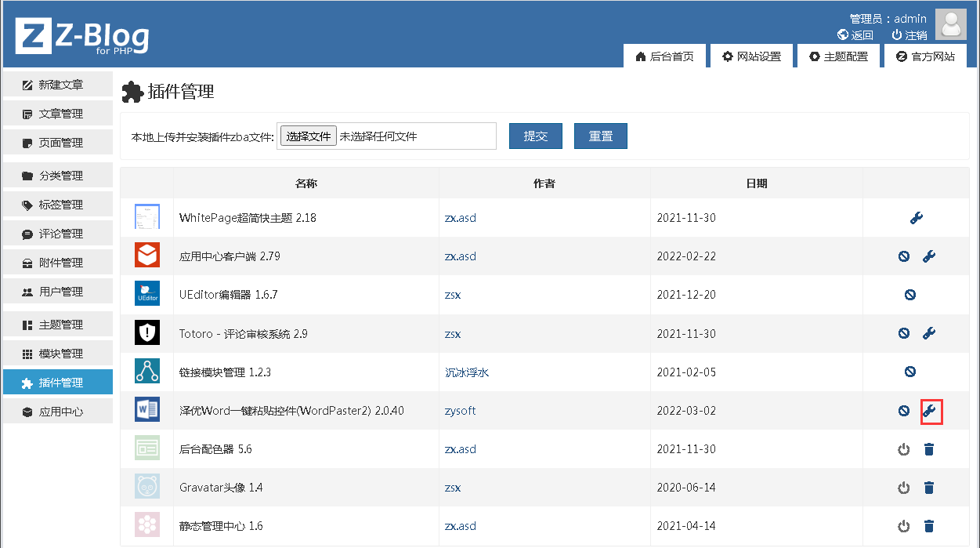Screen dimensions: 980x548
Task: Select 插件管理 sidebar item
Action: 58,383
